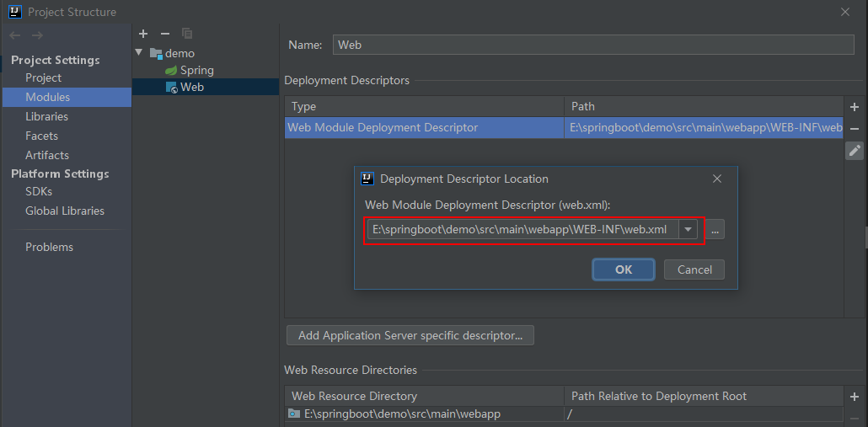Add a web resource directory
This screenshot has height=427, width=868.
[855, 396]
